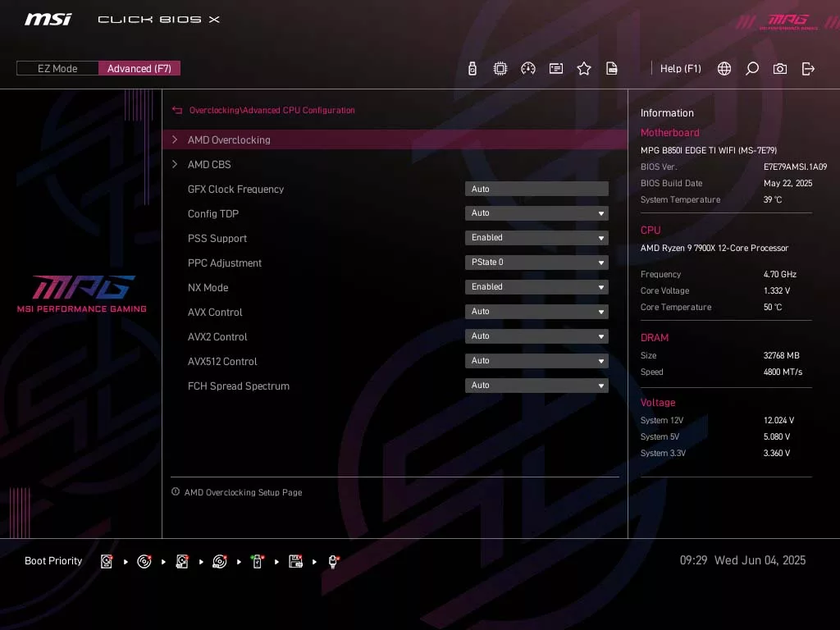Open Help (F1)
Viewport: 840px width, 630px height.
tap(680, 69)
